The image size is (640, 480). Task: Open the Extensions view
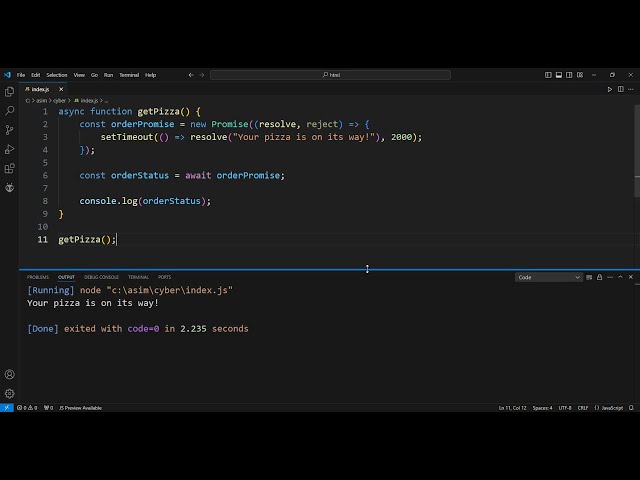(x=9, y=168)
